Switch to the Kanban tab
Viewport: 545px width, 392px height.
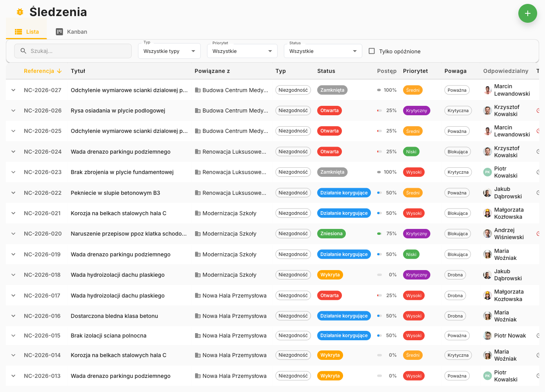pyautogui.click(x=71, y=32)
